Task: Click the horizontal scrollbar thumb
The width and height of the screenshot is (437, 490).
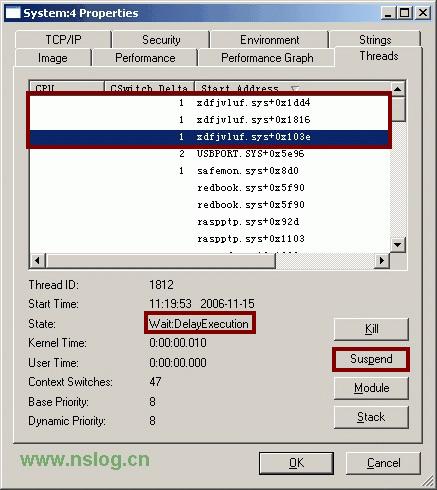Action: point(160,260)
